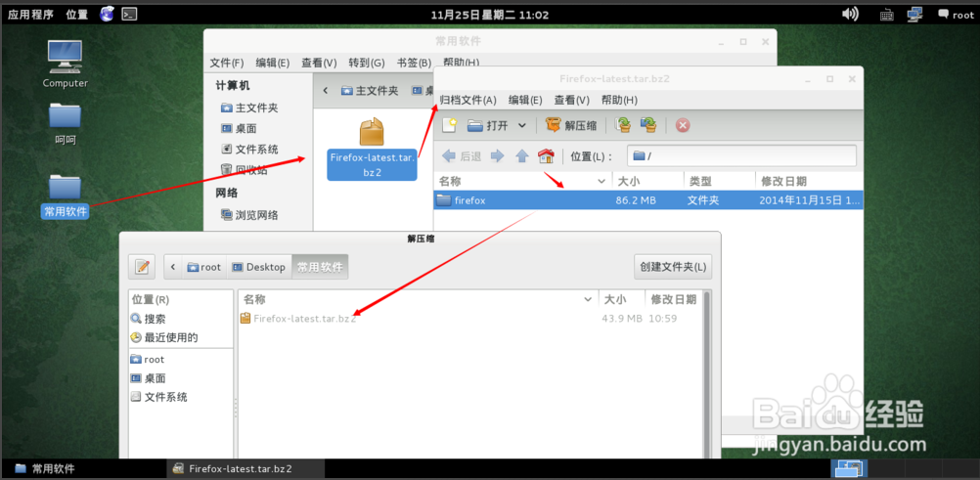This screenshot has width=980, height=480.
Task: Open file manager 转到(G) menu
Action: pyautogui.click(x=366, y=63)
